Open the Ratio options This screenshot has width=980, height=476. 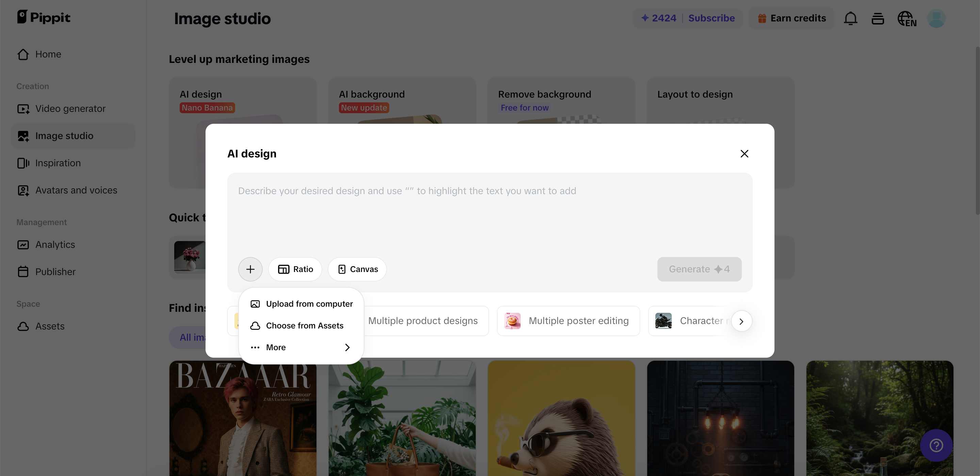click(295, 269)
